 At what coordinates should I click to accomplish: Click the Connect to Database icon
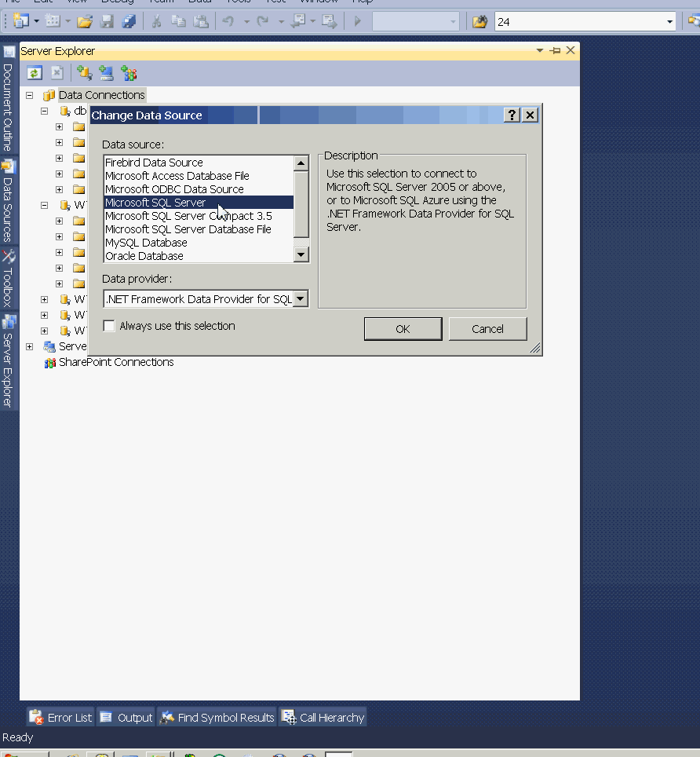pos(85,73)
